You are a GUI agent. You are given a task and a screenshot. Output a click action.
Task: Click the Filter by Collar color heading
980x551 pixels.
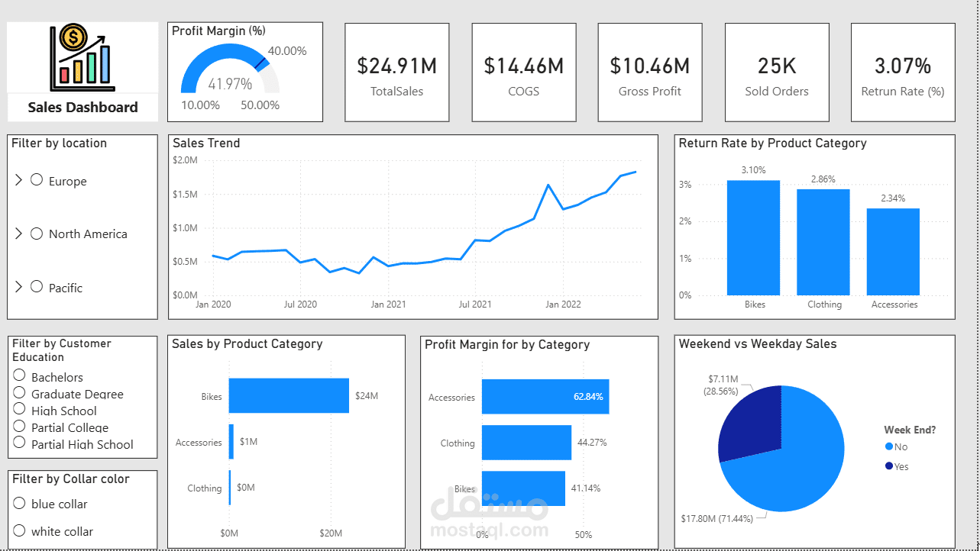pos(71,479)
